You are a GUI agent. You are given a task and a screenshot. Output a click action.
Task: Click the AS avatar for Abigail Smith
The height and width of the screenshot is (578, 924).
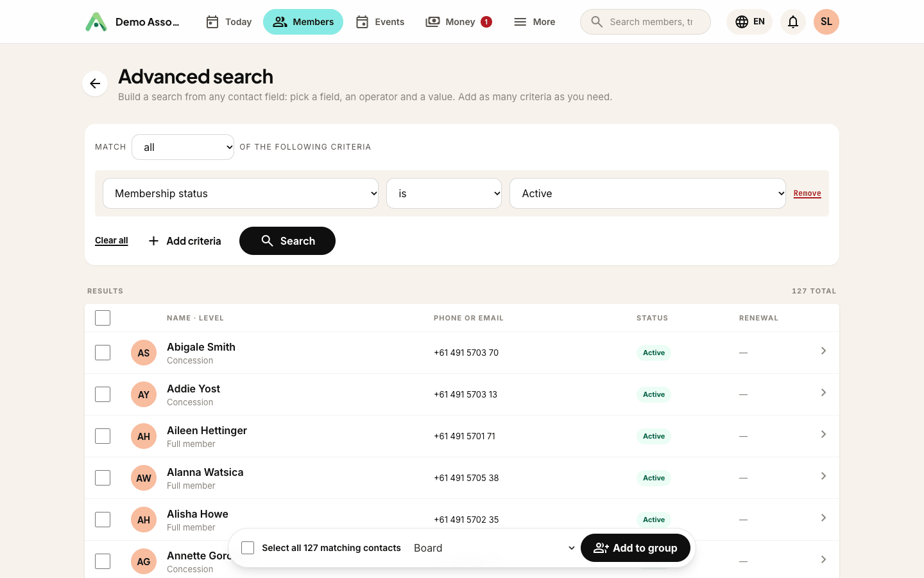click(144, 353)
